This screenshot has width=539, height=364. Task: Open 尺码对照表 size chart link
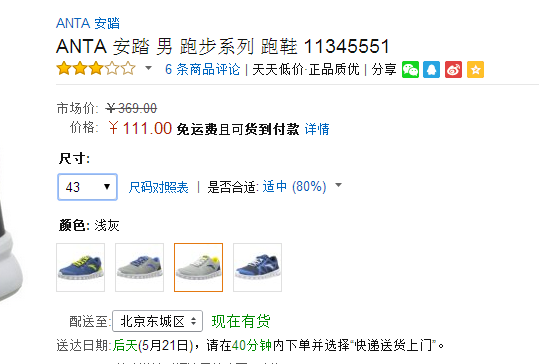[x=158, y=187]
